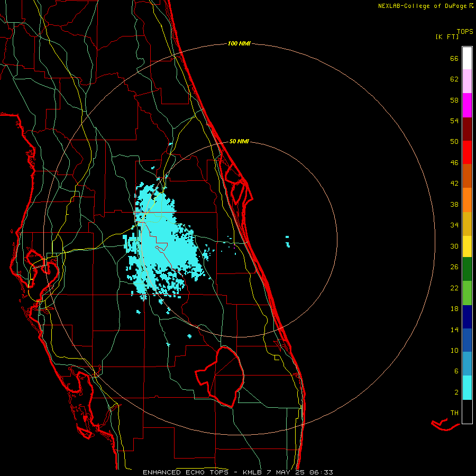This screenshot has width=476, height=476.
Task: Click the small cyan offshore echo inside 50 NMI ring
Action: [x=288, y=241]
